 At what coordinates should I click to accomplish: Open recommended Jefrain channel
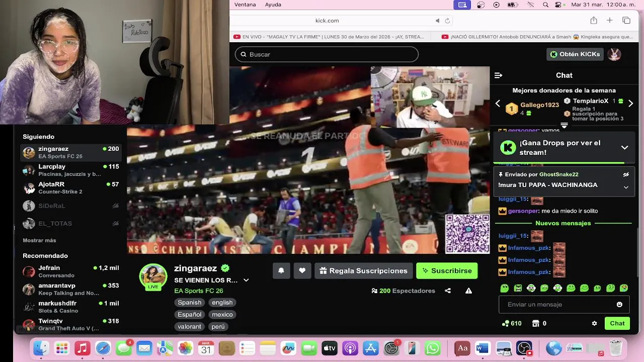point(70,271)
